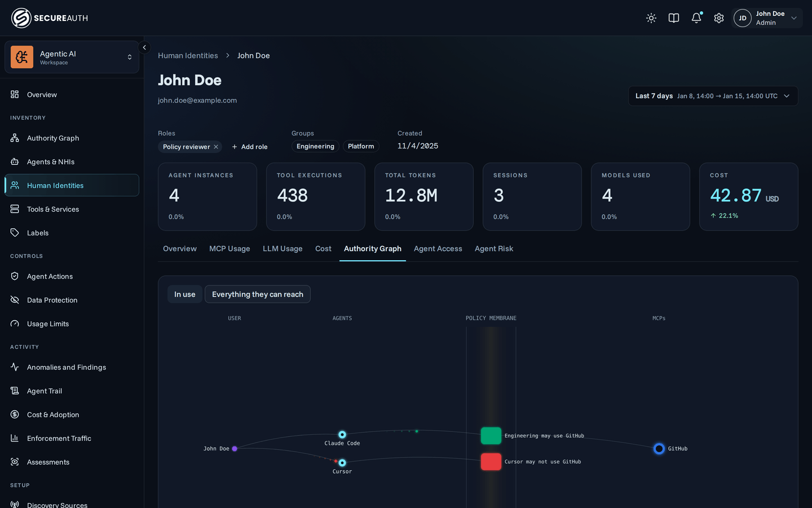Screen dimensions: 812x508
Task: Click the Labels tag icon
Action: coord(15,233)
